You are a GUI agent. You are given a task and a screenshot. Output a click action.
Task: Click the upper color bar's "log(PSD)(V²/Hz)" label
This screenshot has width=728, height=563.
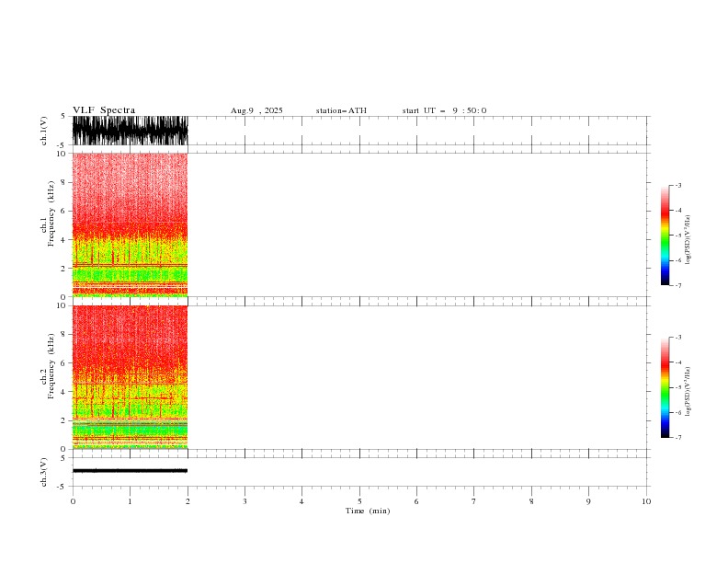click(x=688, y=240)
